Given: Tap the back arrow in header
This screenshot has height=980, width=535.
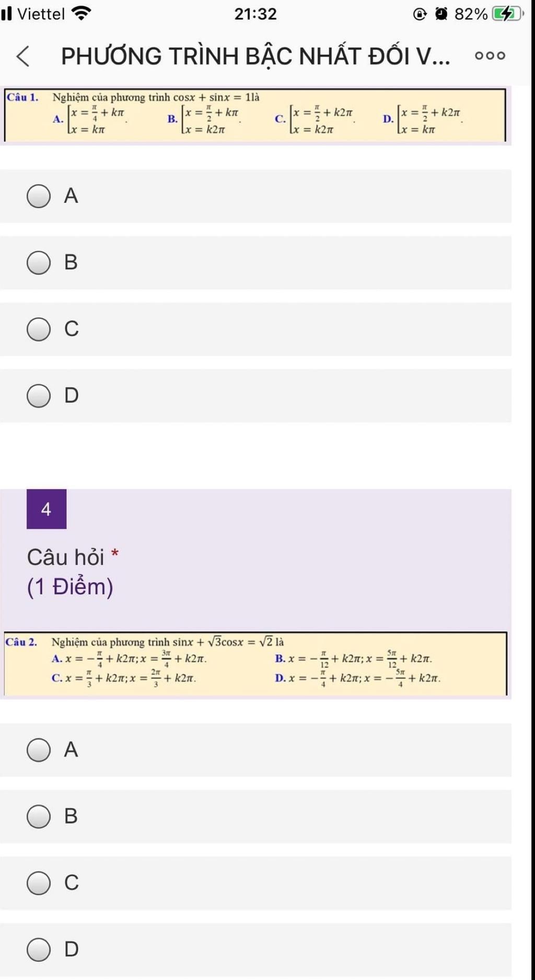Looking at the screenshot, I should tap(23, 56).
